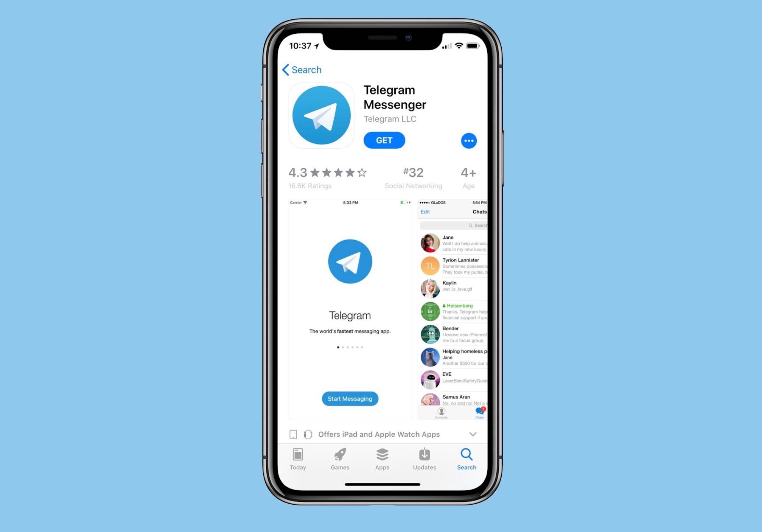
Task: Tap the Start Messaging button
Action: [x=350, y=398]
